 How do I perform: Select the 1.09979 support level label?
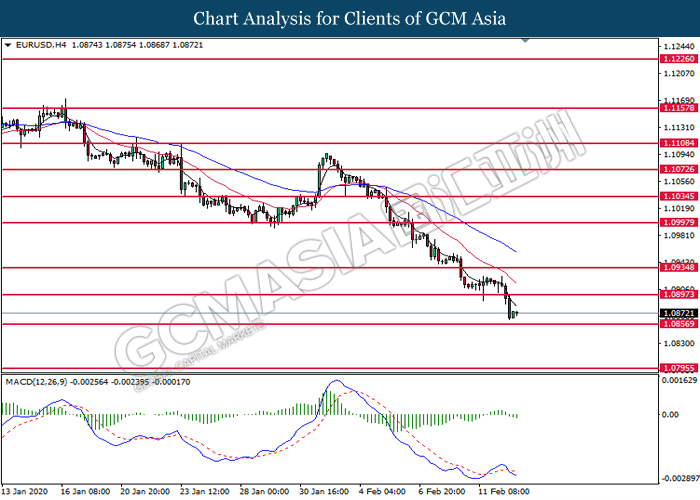pos(679,222)
